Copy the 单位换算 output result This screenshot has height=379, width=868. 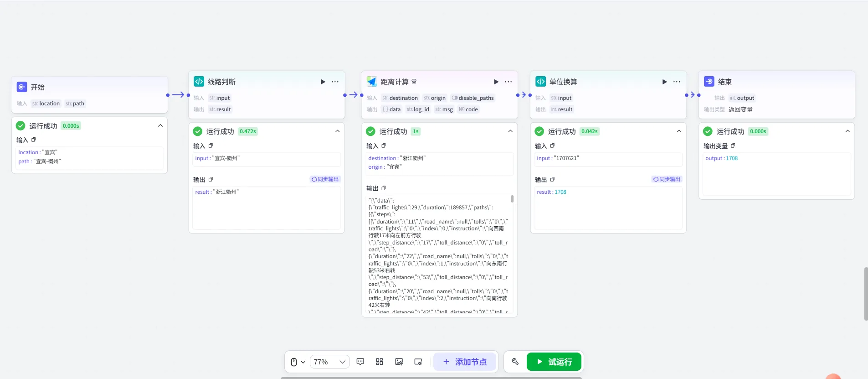tap(552, 180)
